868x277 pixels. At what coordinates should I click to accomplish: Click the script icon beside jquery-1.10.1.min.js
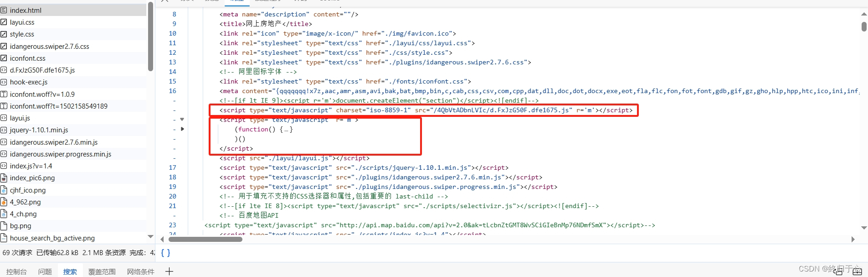click(4, 130)
